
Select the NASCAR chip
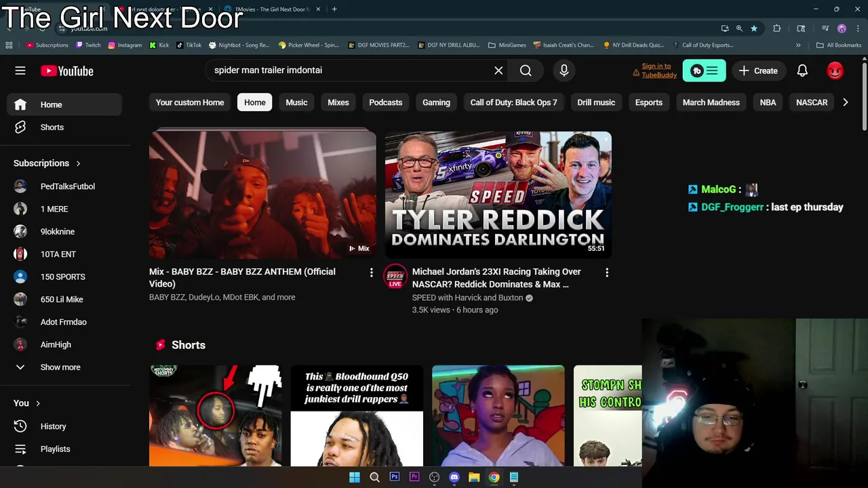pyautogui.click(x=812, y=102)
